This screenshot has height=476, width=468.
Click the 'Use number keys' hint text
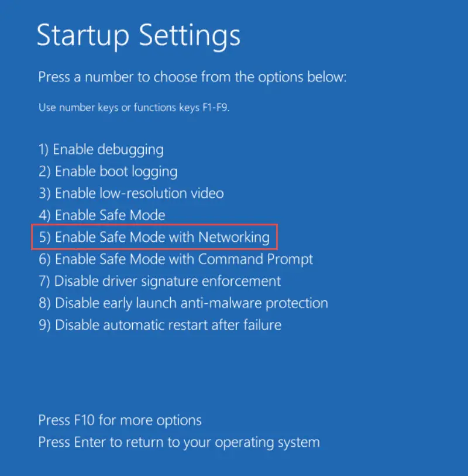(x=78, y=108)
